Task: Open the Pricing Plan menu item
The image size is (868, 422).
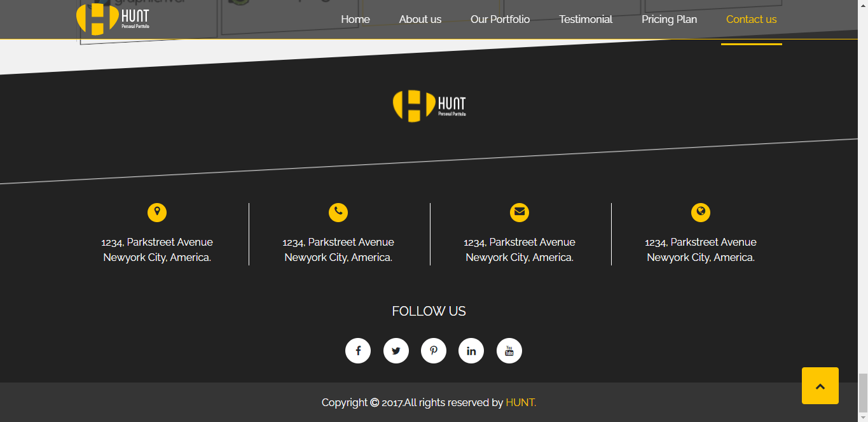Action: tap(669, 19)
